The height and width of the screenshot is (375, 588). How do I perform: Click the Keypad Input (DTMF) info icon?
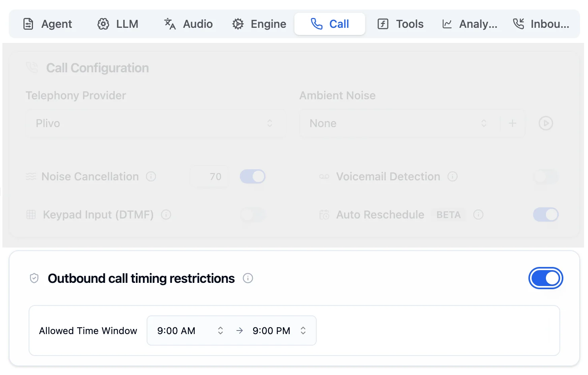click(x=166, y=215)
